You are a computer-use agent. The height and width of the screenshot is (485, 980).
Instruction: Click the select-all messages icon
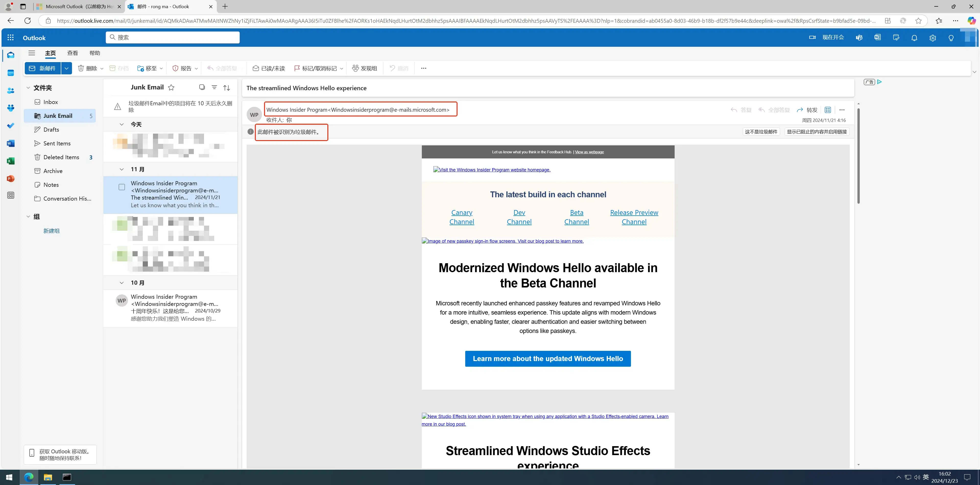pyautogui.click(x=202, y=87)
